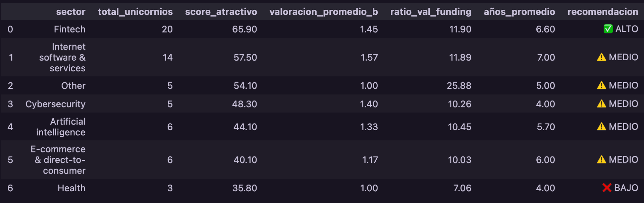Image resolution: width=644 pixels, height=203 pixels.
Task: Click warning icon in Internet software row
Action: (601, 57)
